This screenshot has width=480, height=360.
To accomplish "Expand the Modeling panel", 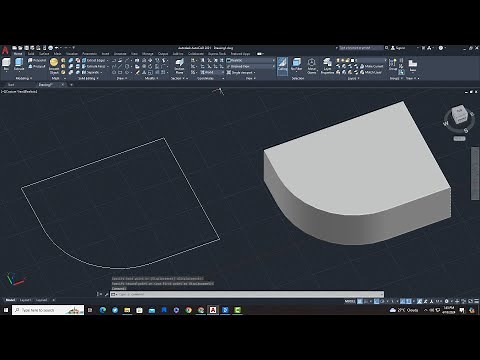I will coord(23,78).
